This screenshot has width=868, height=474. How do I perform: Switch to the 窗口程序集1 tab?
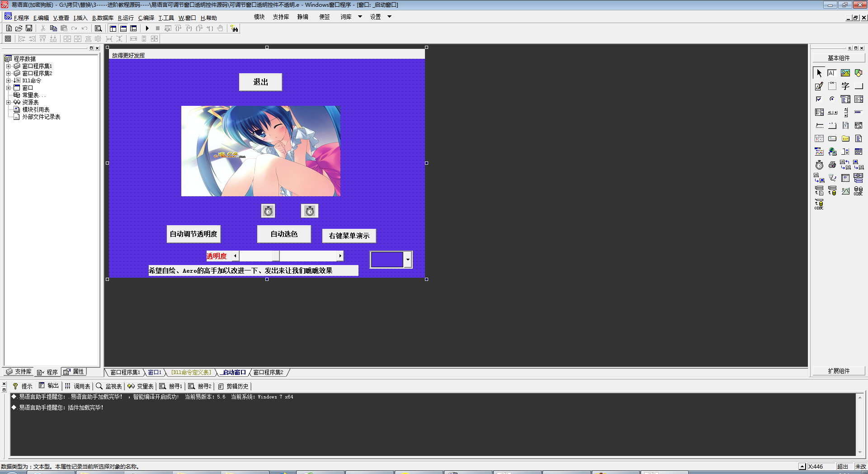(x=125, y=372)
